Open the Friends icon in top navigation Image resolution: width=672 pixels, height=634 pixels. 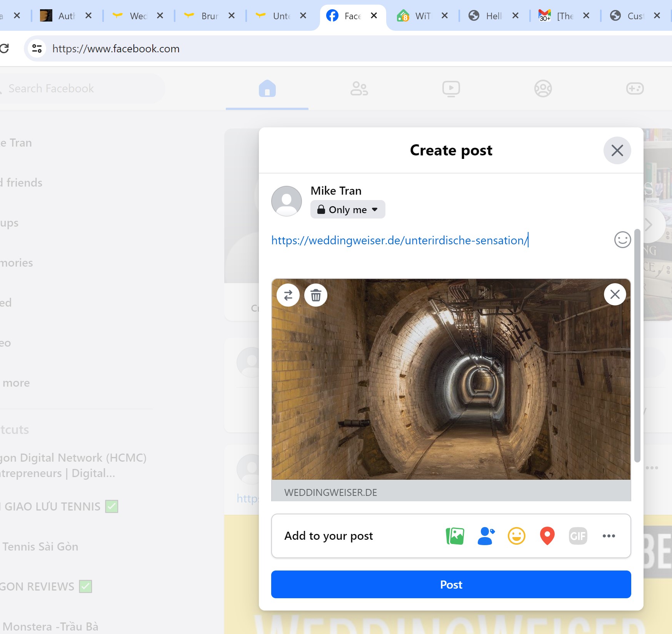pos(359,88)
